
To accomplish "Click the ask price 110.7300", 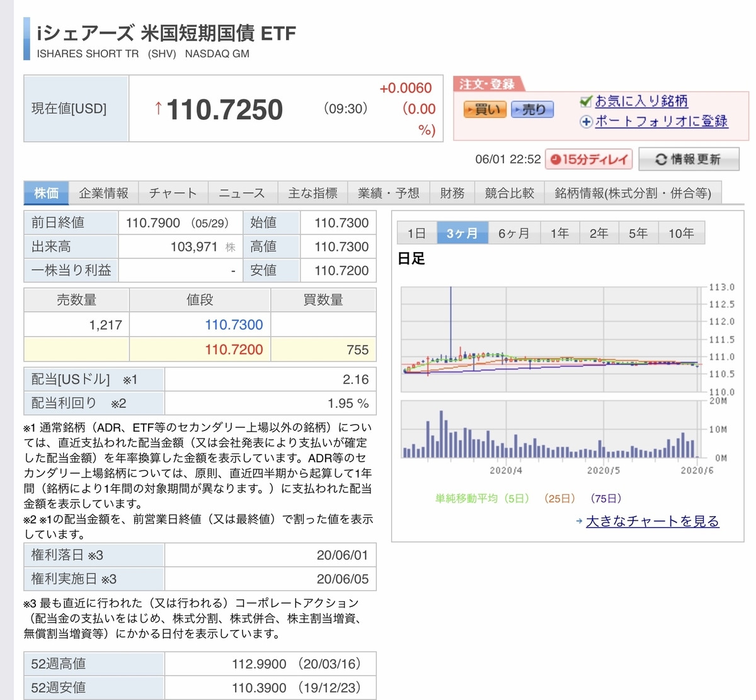I will pyautogui.click(x=234, y=324).
